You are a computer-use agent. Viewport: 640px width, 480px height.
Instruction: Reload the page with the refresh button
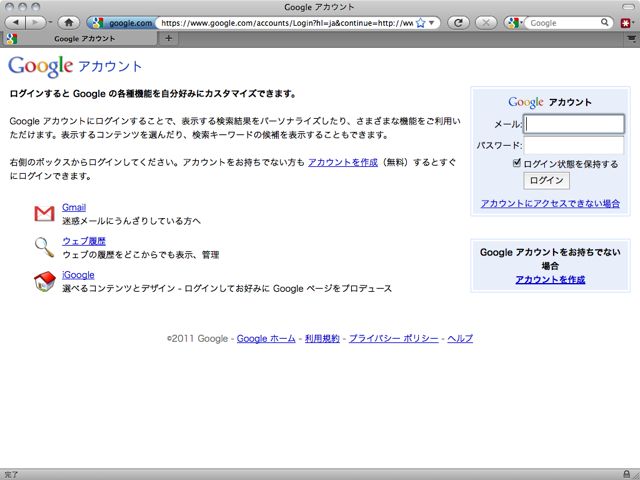click(x=458, y=22)
